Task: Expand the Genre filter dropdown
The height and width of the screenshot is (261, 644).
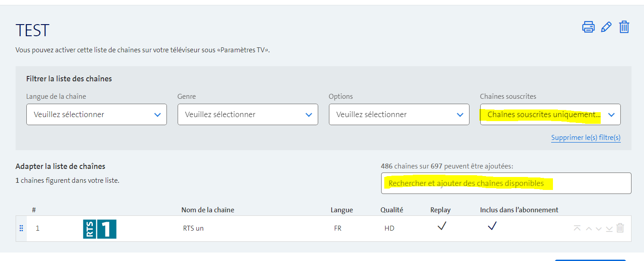Action: click(x=248, y=114)
